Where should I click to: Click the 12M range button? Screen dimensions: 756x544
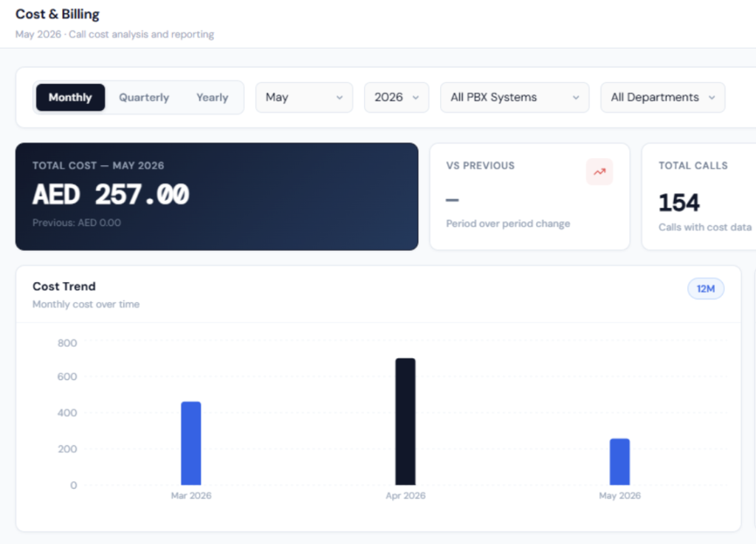click(705, 289)
